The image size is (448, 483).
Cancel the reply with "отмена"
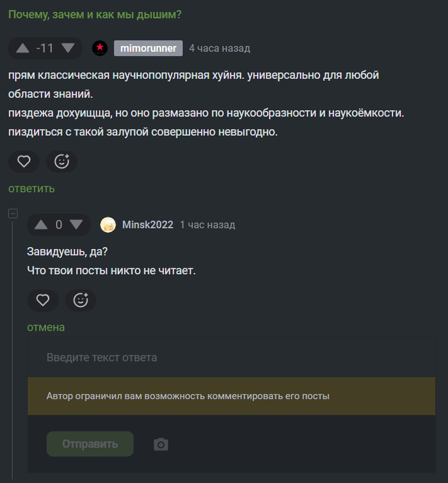(45, 327)
